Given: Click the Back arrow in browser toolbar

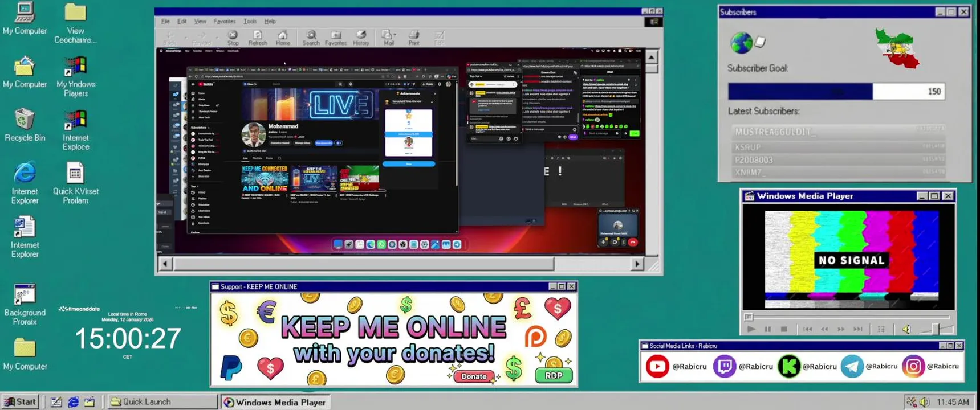Looking at the screenshot, I should pos(170,38).
